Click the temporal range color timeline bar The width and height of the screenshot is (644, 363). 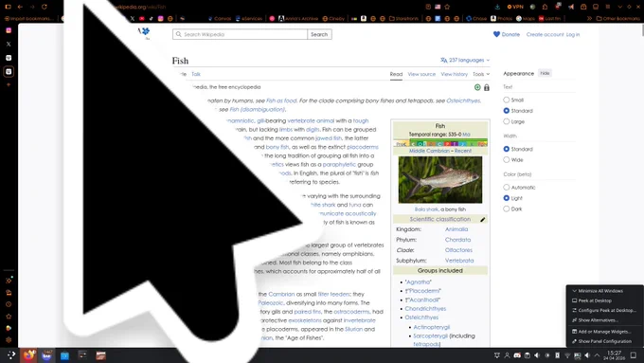point(440,143)
